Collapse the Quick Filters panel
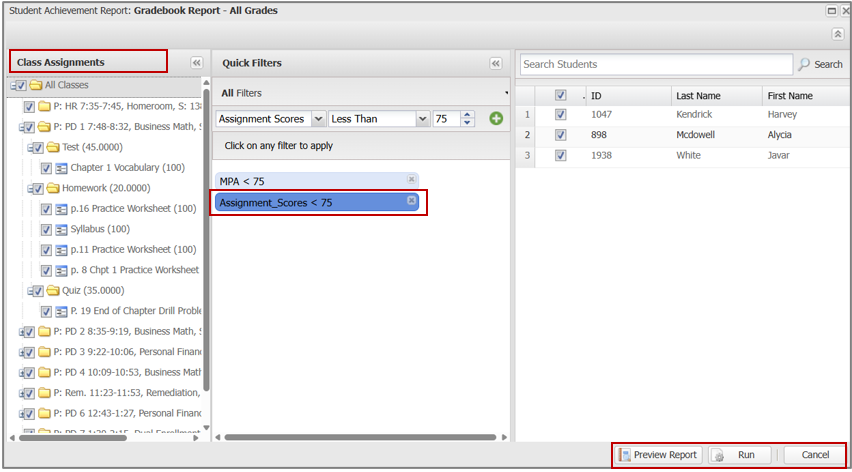This screenshot has width=852, height=472. (x=495, y=63)
